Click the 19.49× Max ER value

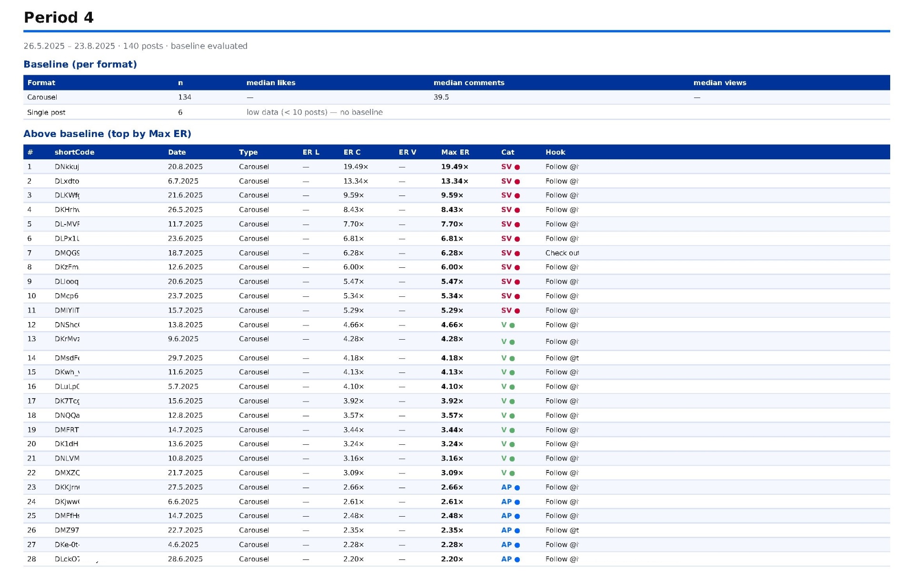click(x=454, y=167)
